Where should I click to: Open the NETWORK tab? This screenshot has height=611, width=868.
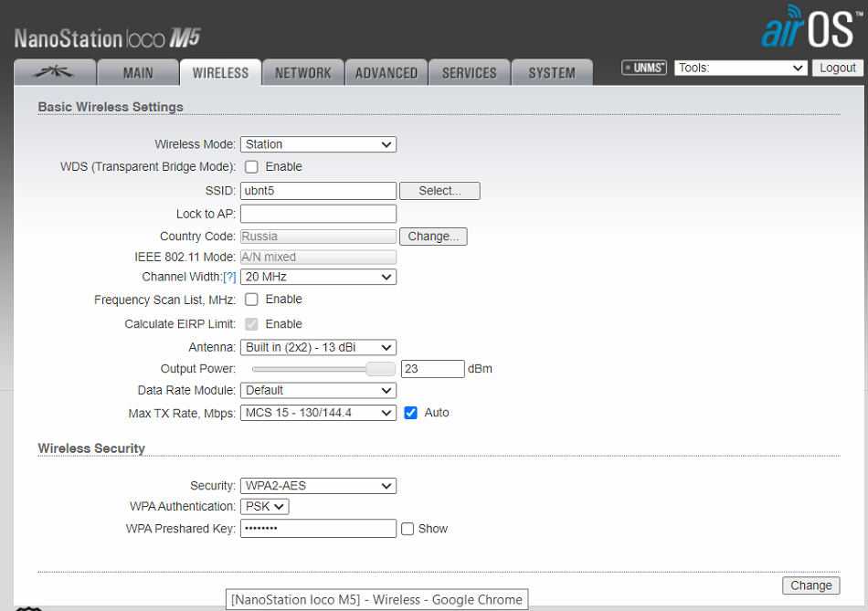pos(302,72)
